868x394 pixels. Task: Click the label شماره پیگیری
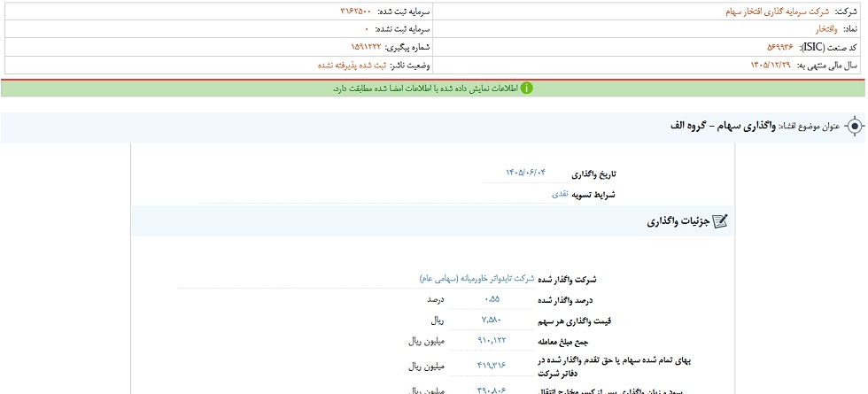407,47
